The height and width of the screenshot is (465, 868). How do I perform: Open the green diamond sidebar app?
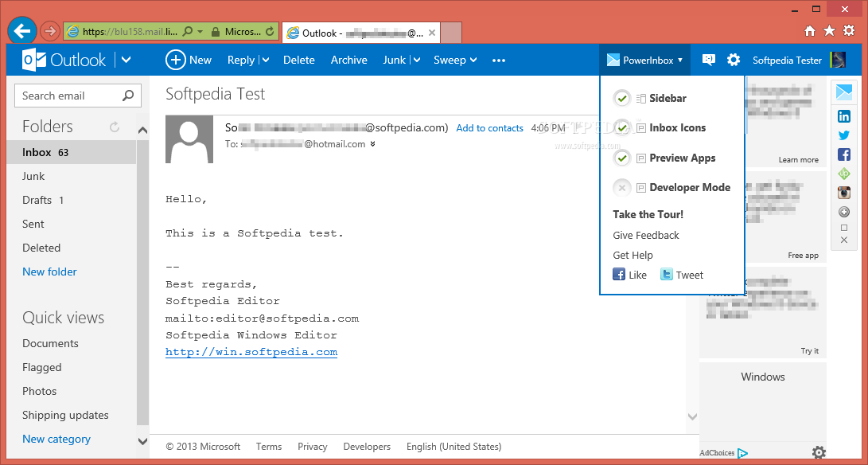(x=843, y=174)
